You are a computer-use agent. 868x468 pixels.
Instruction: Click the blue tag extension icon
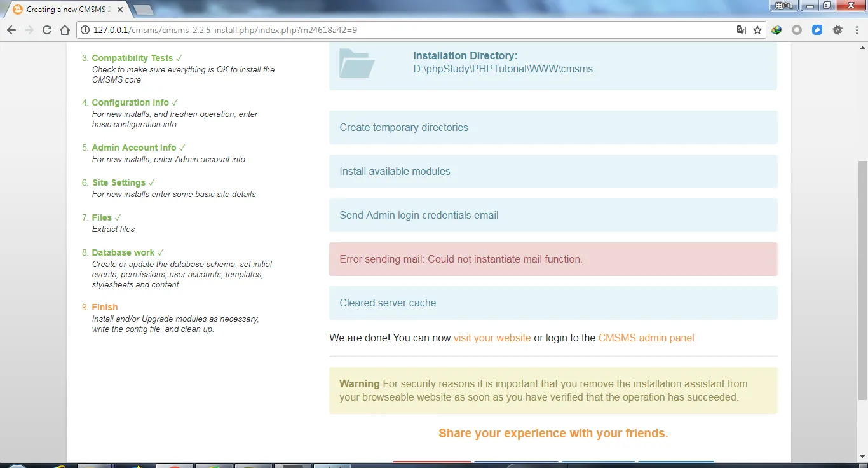click(817, 30)
